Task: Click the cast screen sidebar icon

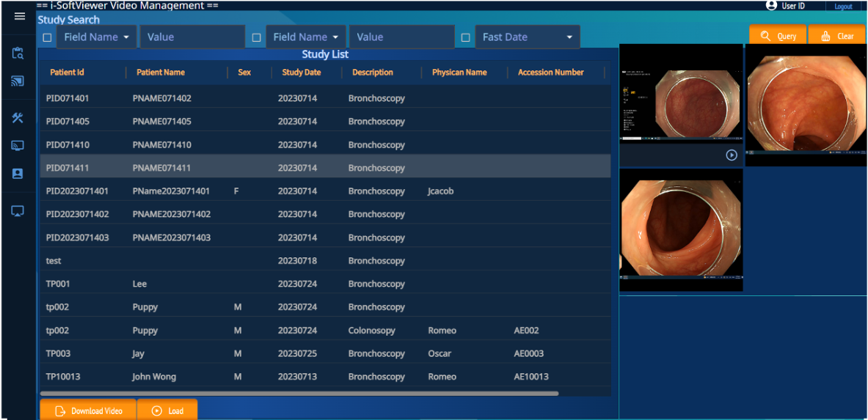Action: click(18, 81)
